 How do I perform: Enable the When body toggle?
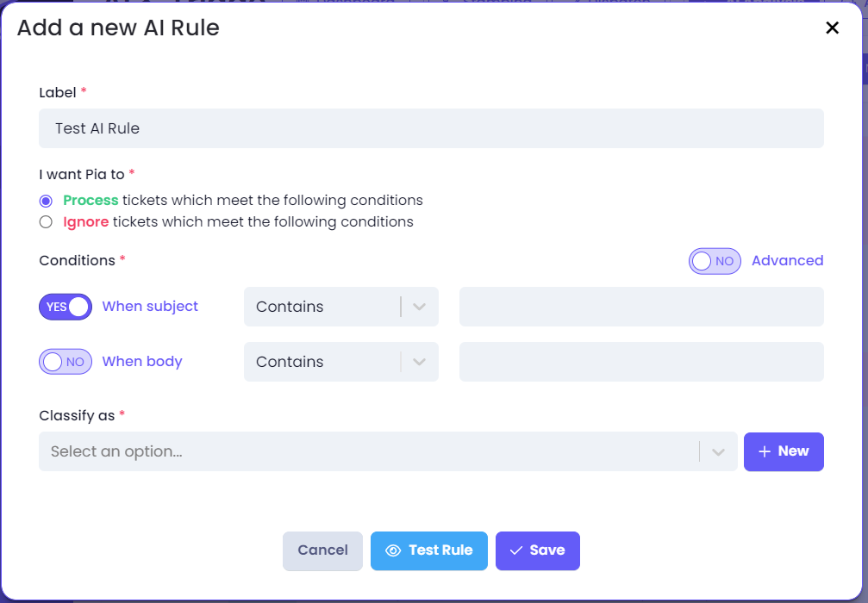(x=66, y=362)
